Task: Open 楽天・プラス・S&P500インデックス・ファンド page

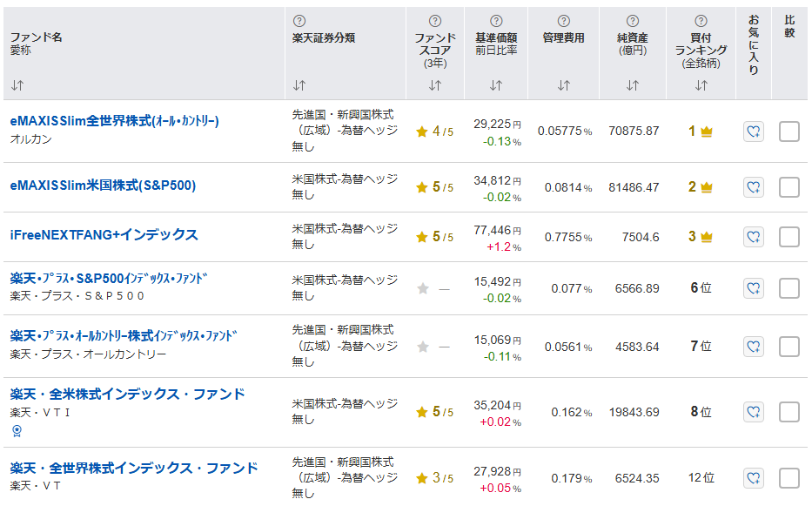Action: (x=109, y=279)
